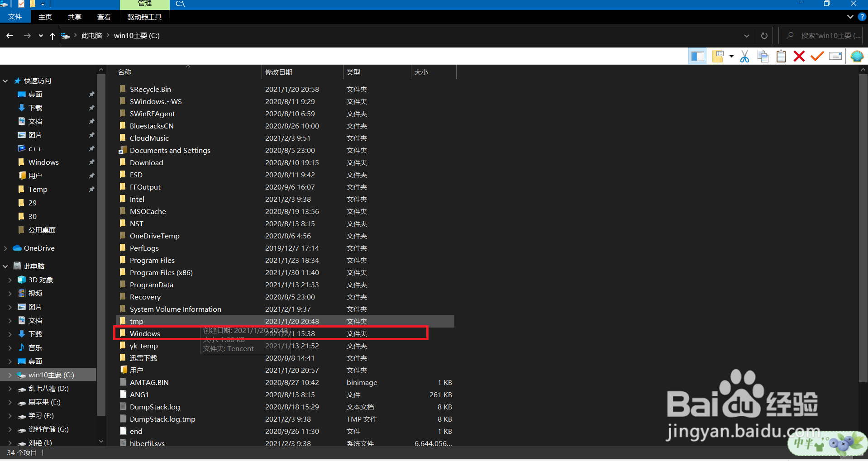
Task: Delete selection using the red X icon
Action: pos(799,56)
